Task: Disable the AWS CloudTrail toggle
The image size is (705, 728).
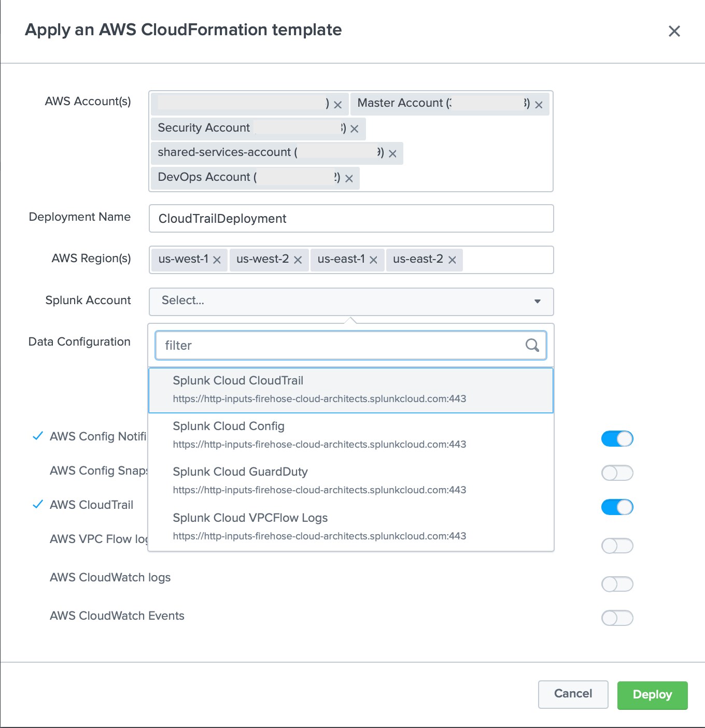Action: point(617,507)
